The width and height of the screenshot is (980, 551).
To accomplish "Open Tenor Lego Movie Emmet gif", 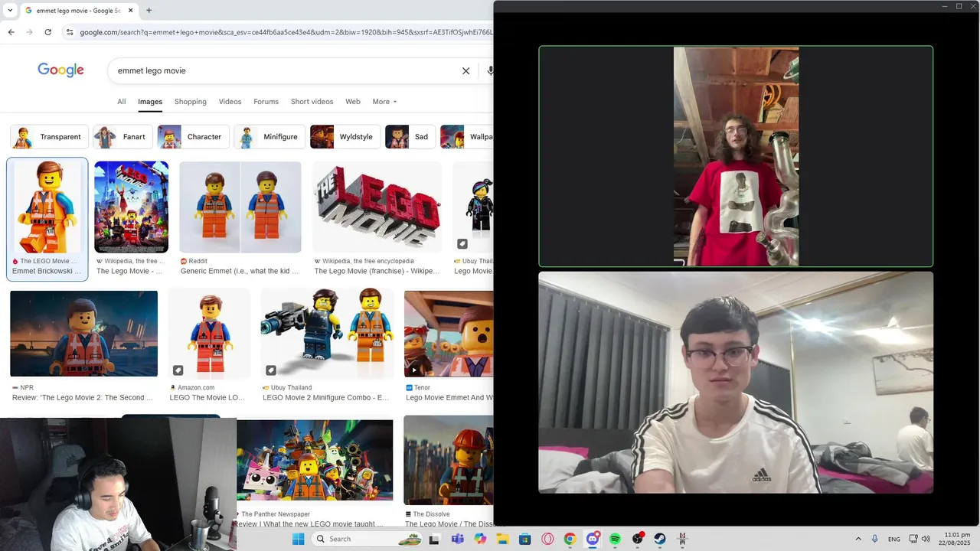I will click(x=449, y=334).
